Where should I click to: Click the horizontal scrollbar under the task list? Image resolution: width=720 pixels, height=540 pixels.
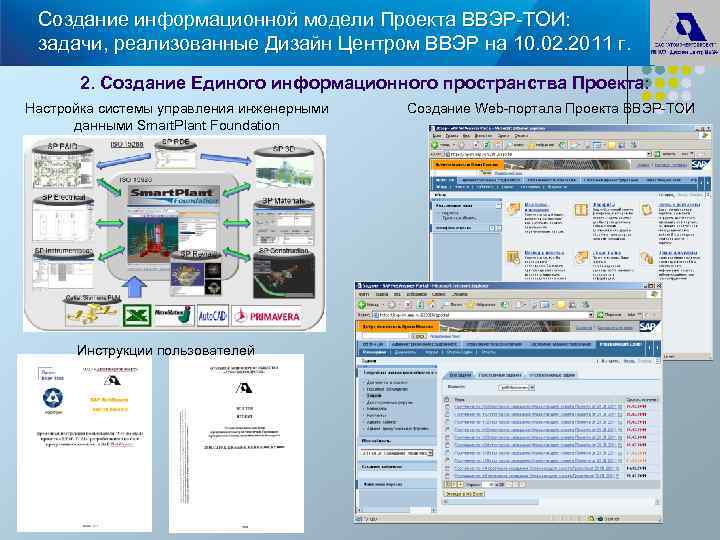[x=551, y=502]
